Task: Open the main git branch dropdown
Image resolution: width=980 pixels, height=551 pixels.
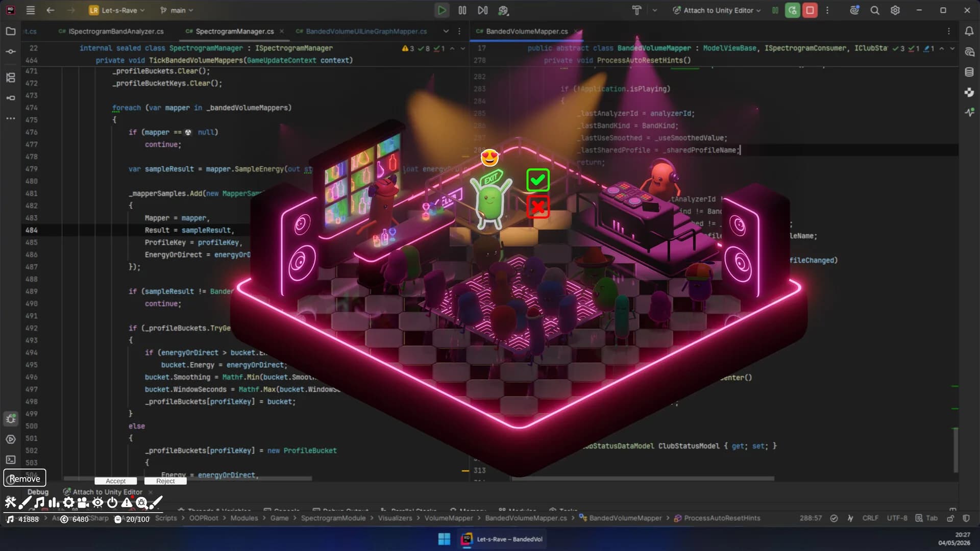Action: pos(177,10)
